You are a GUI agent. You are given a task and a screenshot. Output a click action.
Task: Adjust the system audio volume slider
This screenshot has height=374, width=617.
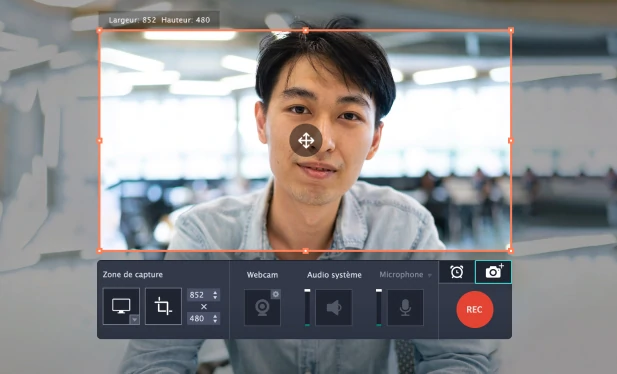(307, 307)
